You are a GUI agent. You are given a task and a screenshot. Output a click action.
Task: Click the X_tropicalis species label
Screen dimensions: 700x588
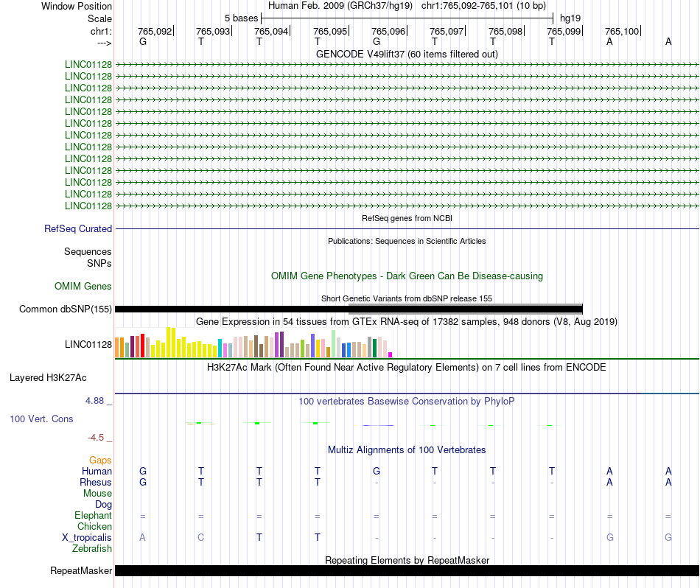pyautogui.click(x=87, y=538)
